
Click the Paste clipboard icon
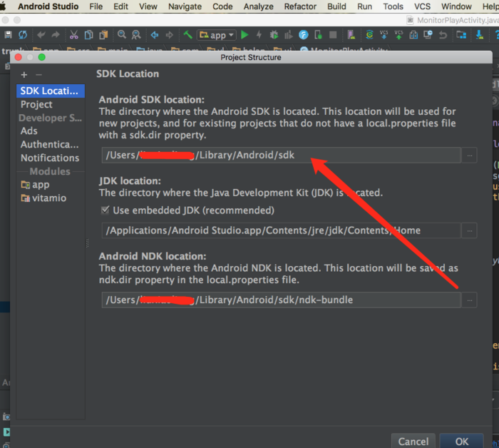[104, 34]
